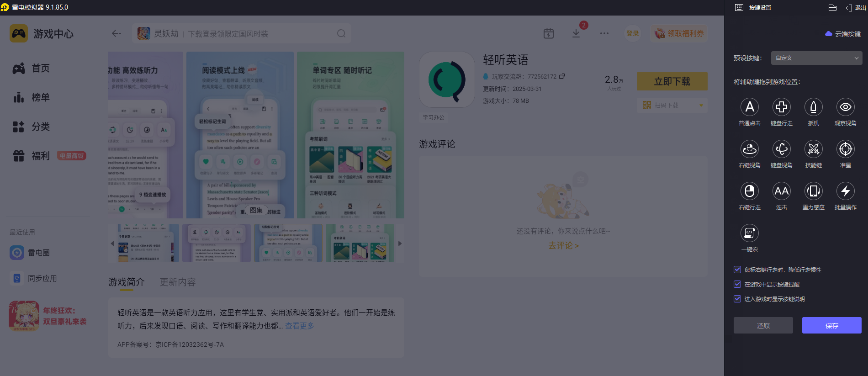Open the 预设按键 自定义 dropdown
Screen dimensions: 868x376
816,58
